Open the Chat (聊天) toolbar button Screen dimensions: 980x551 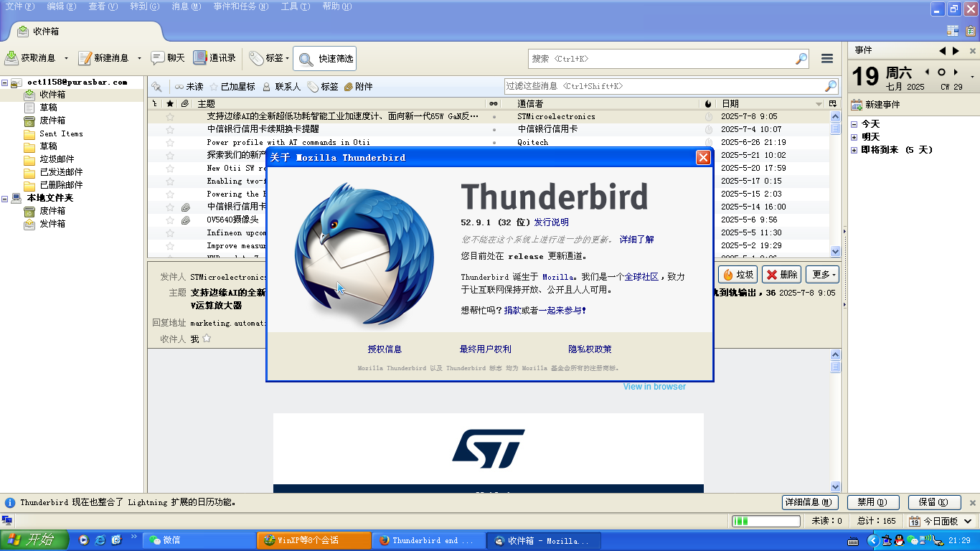[168, 58]
